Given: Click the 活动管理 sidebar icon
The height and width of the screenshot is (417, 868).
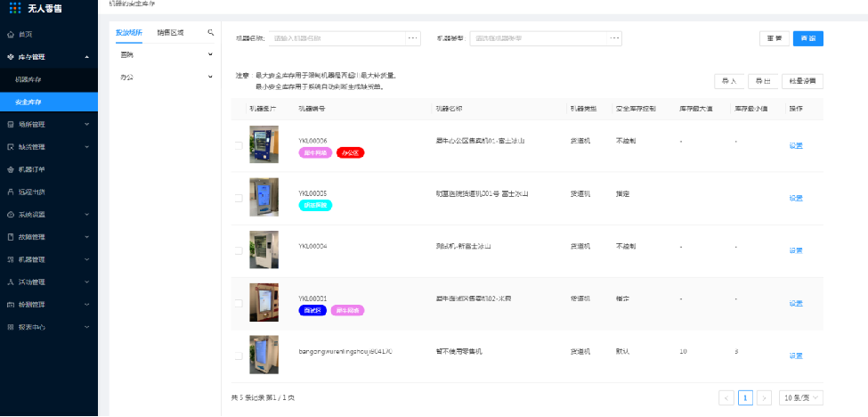Looking at the screenshot, I should click(x=11, y=282).
